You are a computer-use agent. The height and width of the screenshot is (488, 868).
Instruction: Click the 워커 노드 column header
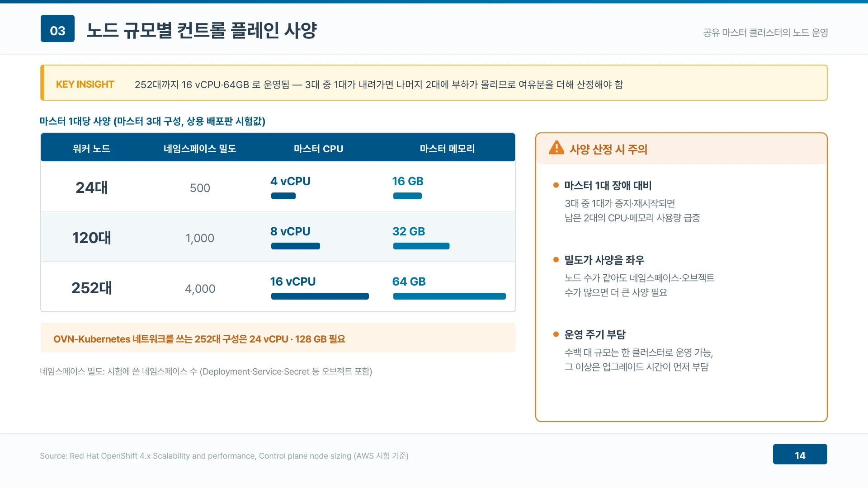92,149
